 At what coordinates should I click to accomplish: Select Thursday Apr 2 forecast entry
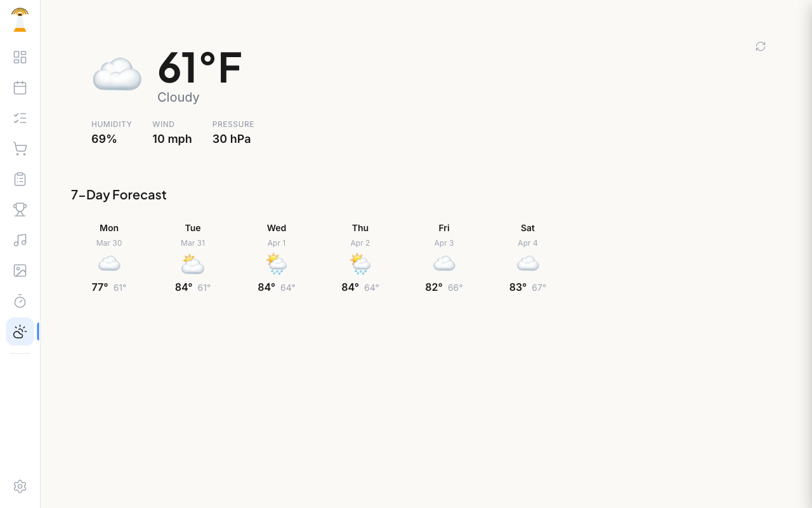[x=360, y=257]
